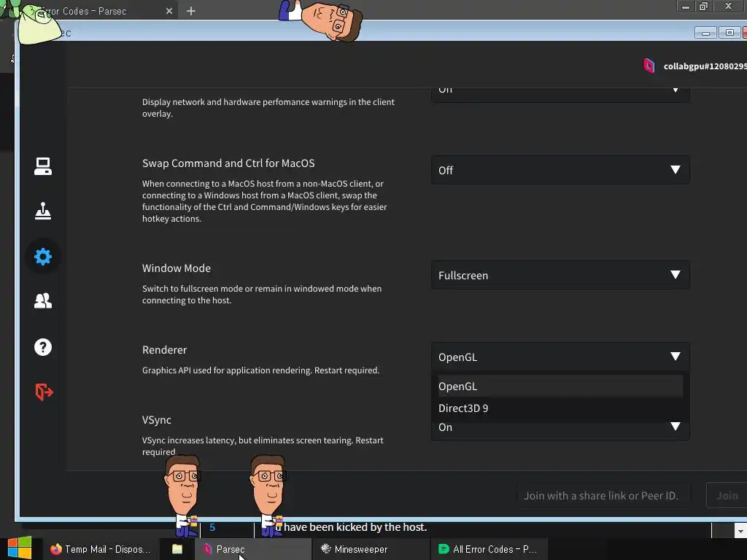Image resolution: width=747 pixels, height=560 pixels.
Task: Open the Computers section in Parsec sidebar
Action: (x=43, y=166)
